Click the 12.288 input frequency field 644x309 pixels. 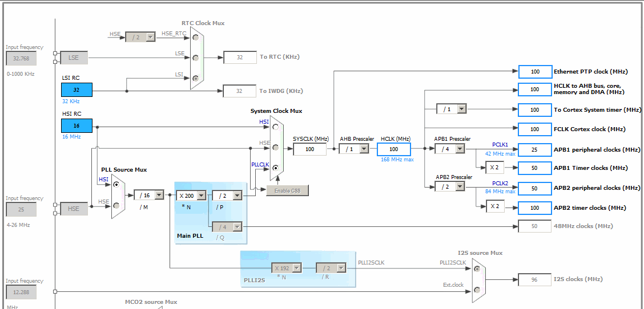pos(21,292)
